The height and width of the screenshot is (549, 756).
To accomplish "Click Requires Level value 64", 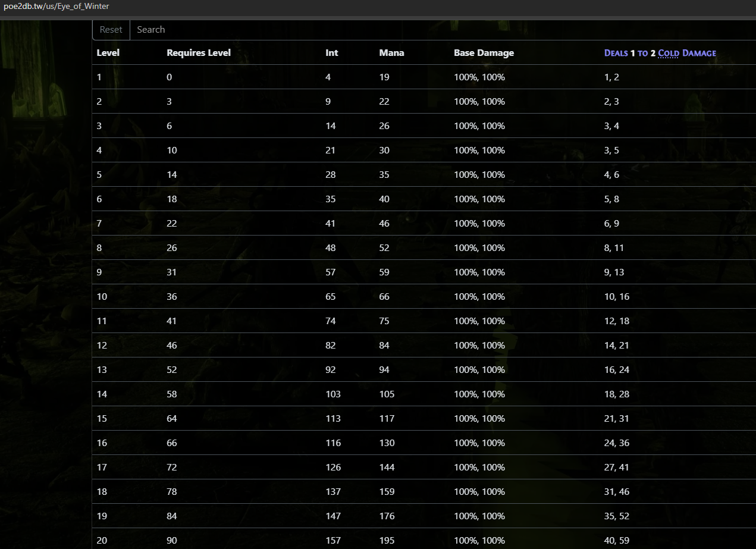I will click(172, 419).
